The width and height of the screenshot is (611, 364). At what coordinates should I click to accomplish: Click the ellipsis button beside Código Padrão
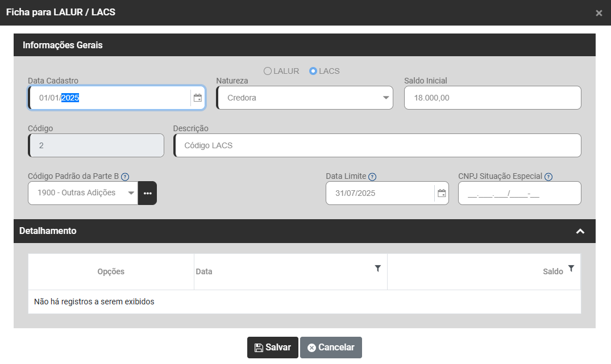[x=147, y=193]
